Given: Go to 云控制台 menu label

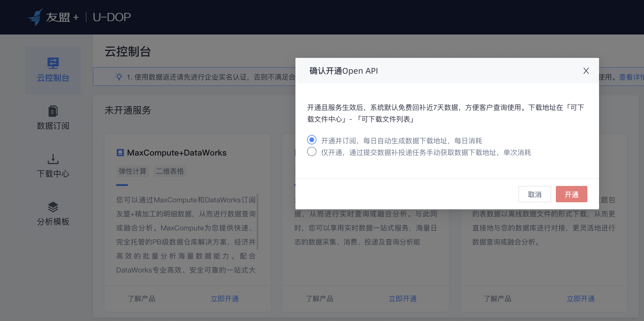Looking at the screenshot, I should point(53,78).
